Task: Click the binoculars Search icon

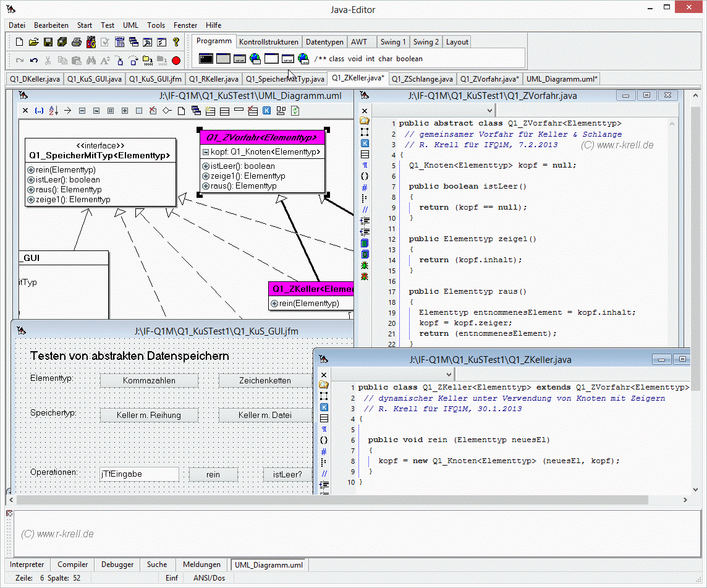Action: [x=91, y=61]
